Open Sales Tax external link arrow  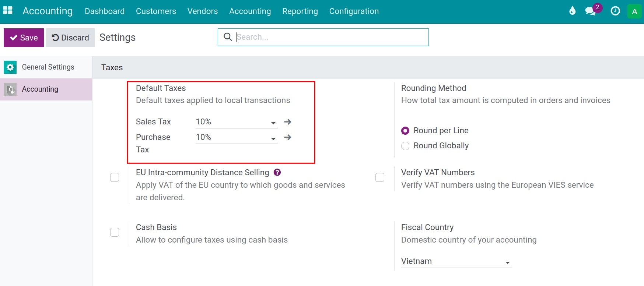pos(288,122)
